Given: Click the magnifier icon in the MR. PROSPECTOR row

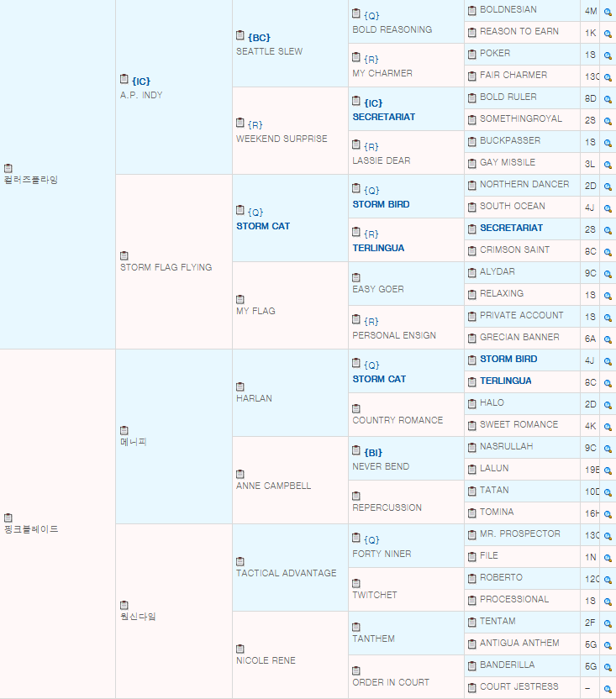Looking at the screenshot, I should click(x=608, y=536).
